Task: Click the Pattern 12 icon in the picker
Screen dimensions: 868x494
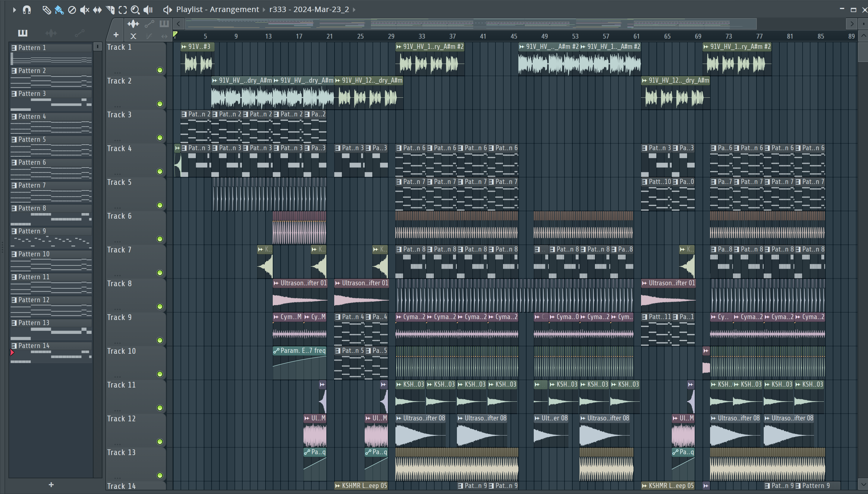Action: coord(14,300)
